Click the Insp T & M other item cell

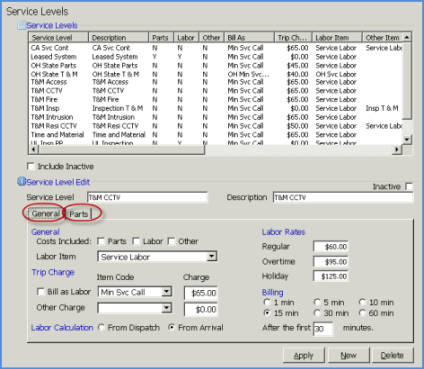pyautogui.click(x=382, y=108)
